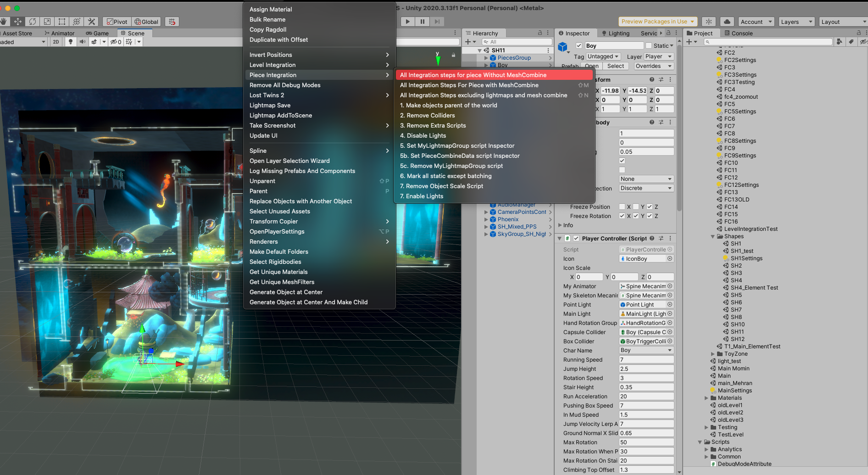The height and width of the screenshot is (475, 868).
Task: Toggle Freeze Position Z checkbox
Action: (650, 207)
